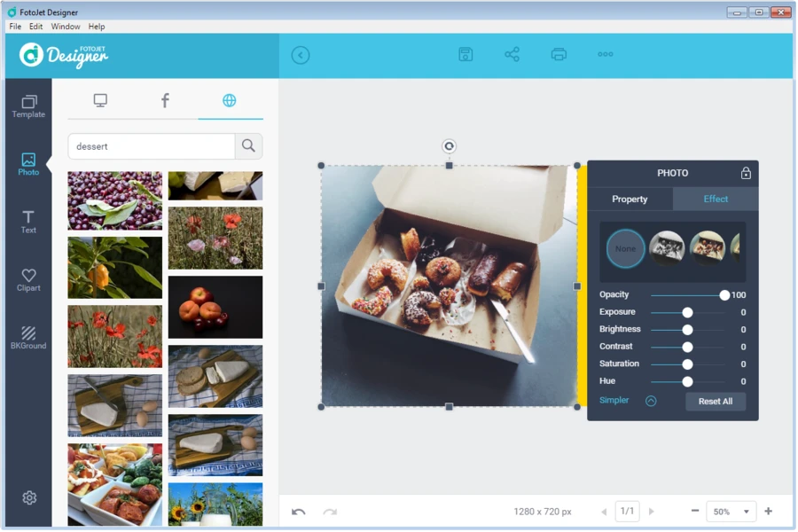798x532 pixels.
Task: Click the save icon in top toolbar
Action: [465, 55]
